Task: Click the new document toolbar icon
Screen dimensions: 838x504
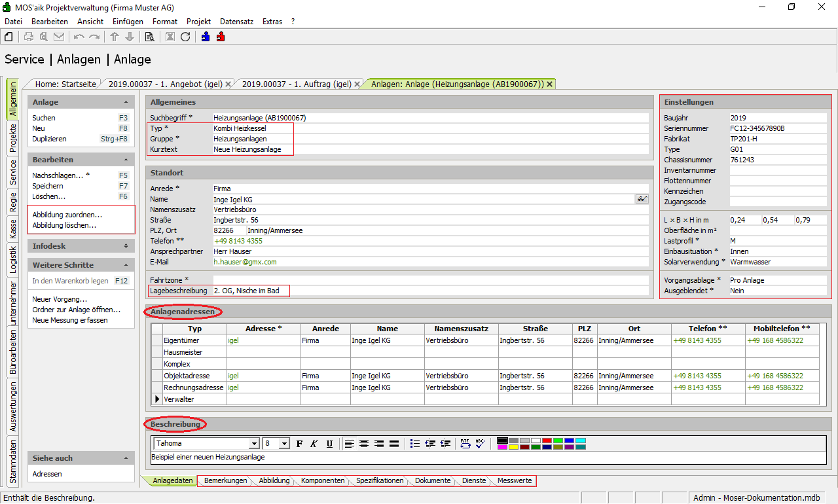Action: pos(9,37)
